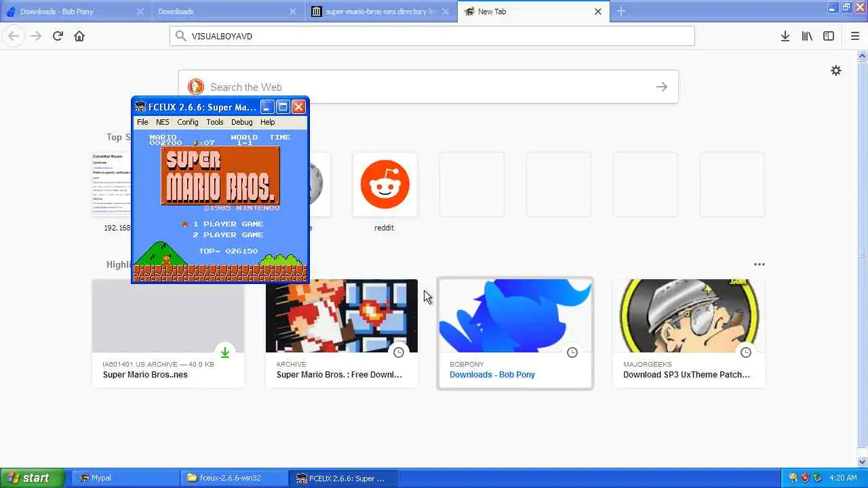Click the browser forward arrow
The image size is (868, 488).
coord(36,36)
